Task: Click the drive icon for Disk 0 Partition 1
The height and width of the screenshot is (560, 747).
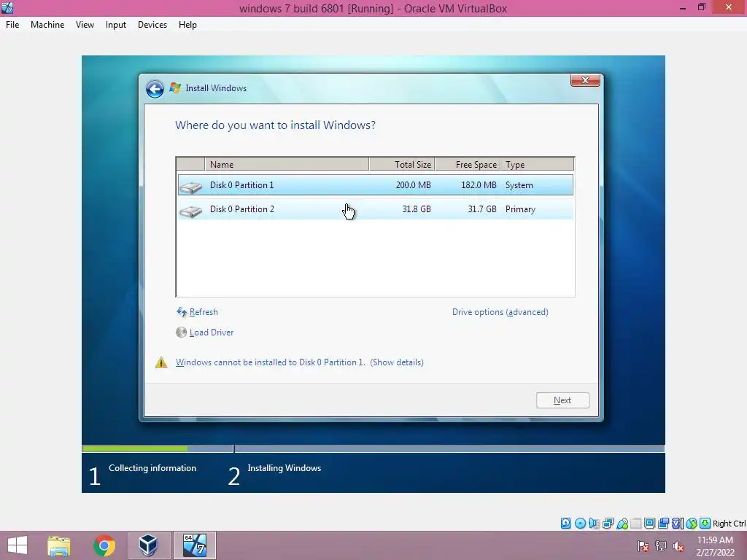Action: pos(191,187)
